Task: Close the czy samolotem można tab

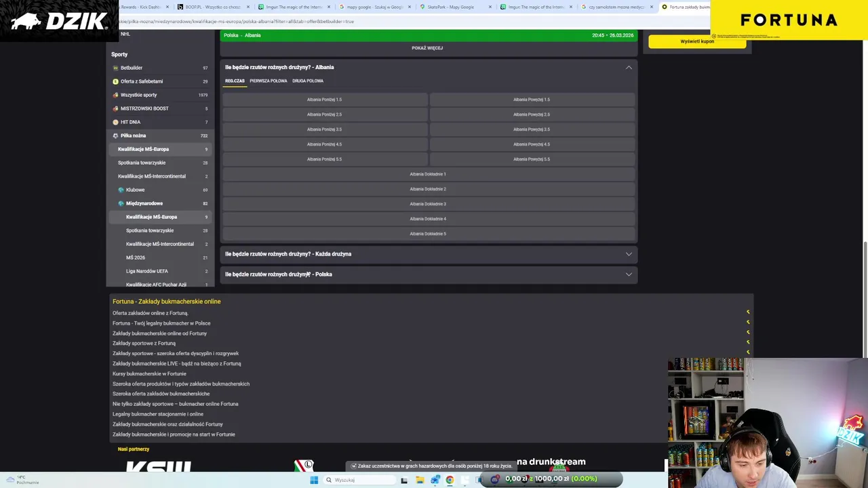Action: pos(652,7)
